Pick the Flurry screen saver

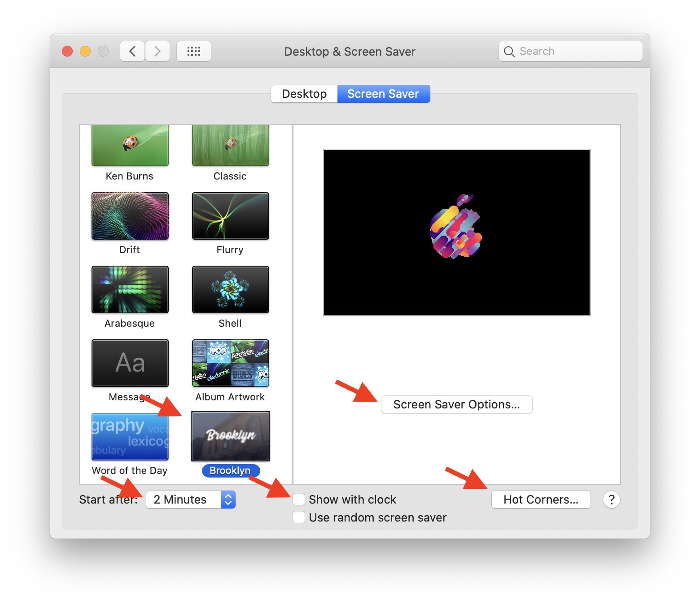230,216
